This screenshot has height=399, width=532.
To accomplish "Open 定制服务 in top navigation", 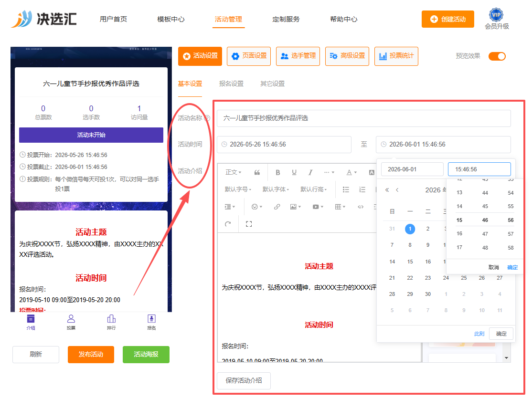I will point(286,19).
